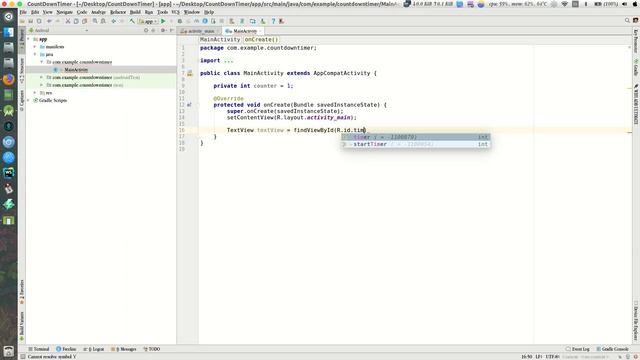Open the Refactor menu

(x=118, y=12)
